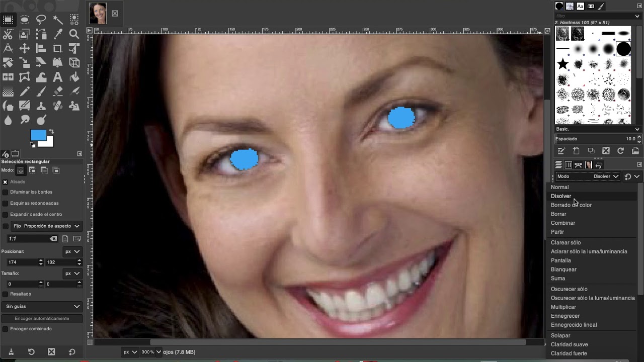The image size is (644, 362).
Task: Select the Scissors Select tool
Action: [8, 34]
